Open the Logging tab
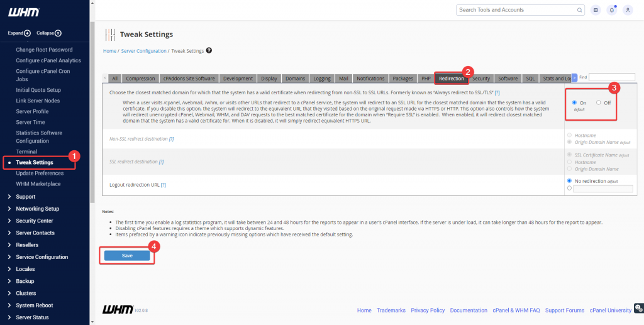 pos(322,79)
